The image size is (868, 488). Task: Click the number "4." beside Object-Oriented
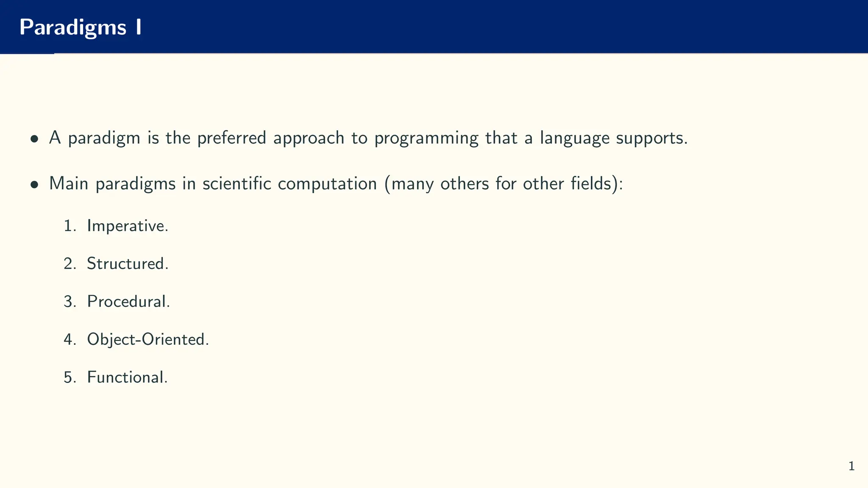click(x=70, y=339)
